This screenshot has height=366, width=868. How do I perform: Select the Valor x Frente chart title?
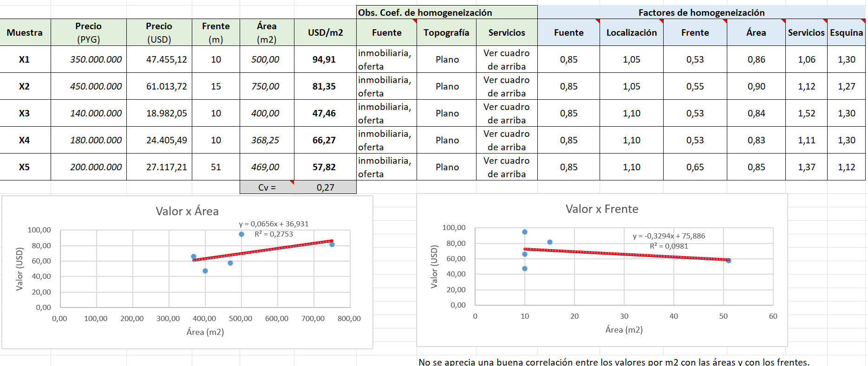click(601, 209)
